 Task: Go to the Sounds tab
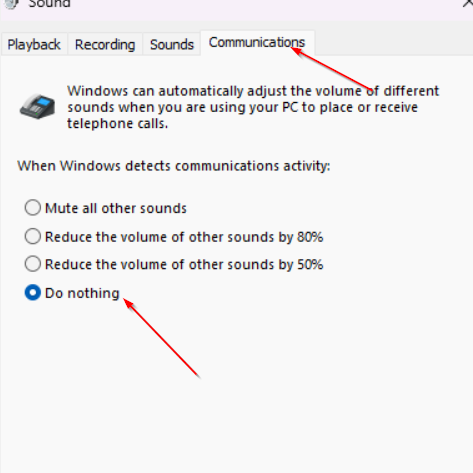click(x=172, y=44)
